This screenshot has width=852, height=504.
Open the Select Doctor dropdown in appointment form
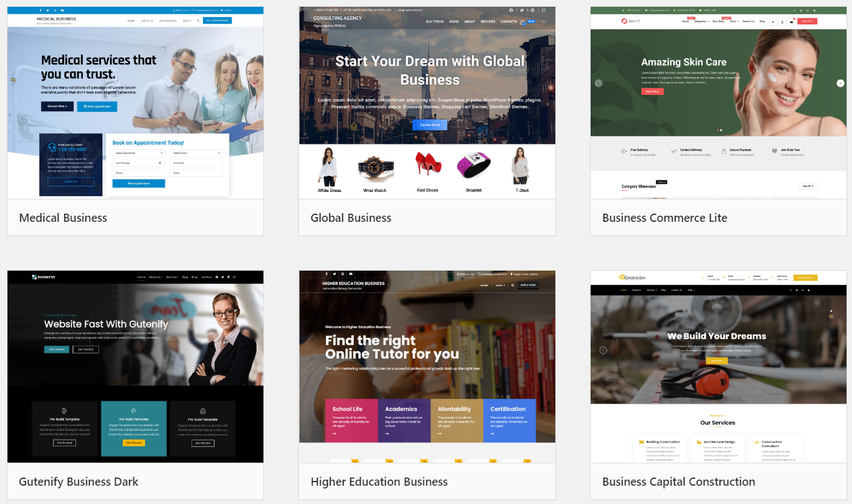tap(196, 153)
